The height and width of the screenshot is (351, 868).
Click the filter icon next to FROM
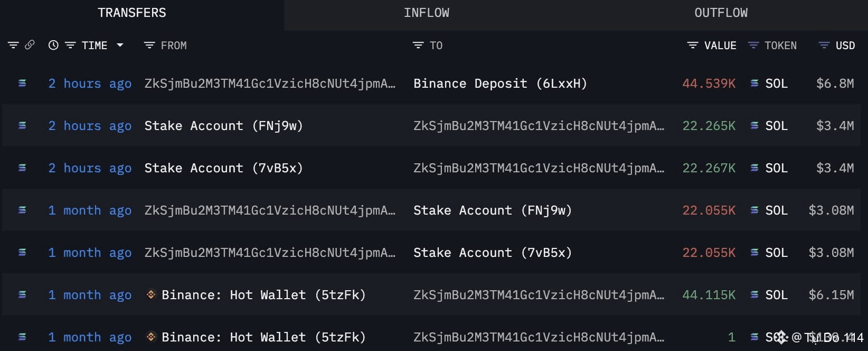pos(149,45)
